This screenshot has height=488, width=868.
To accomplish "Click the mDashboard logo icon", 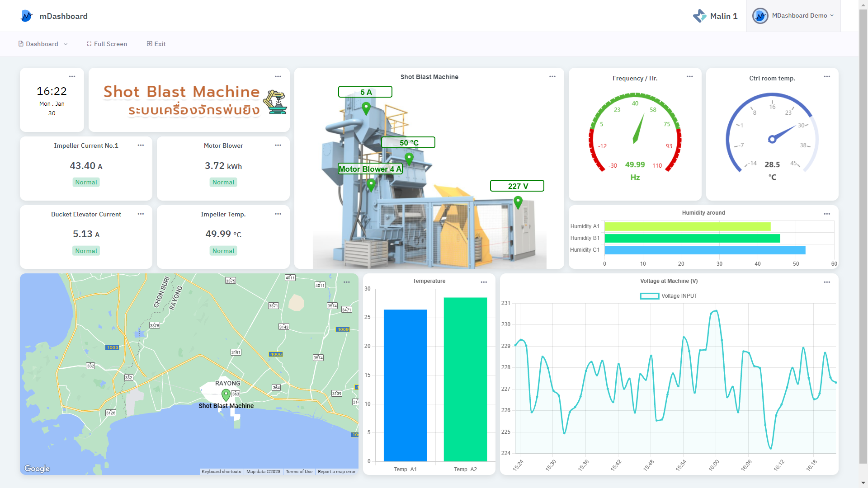I will pos(27,16).
